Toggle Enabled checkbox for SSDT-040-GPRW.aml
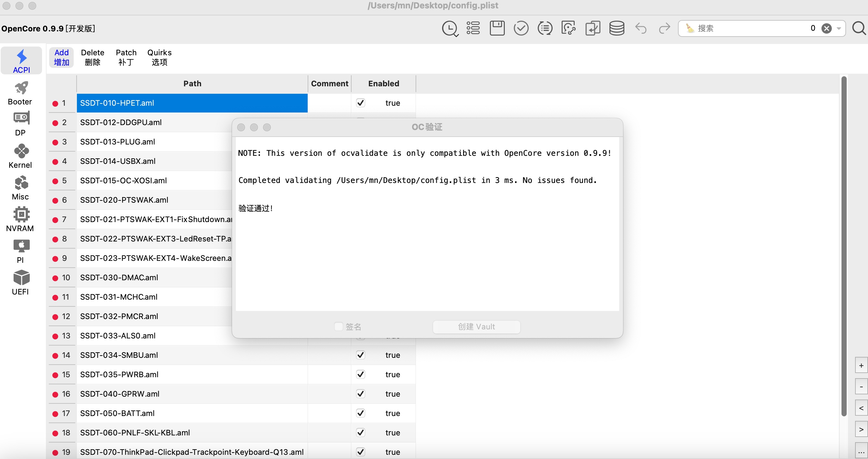The width and height of the screenshot is (868, 459). tap(361, 394)
